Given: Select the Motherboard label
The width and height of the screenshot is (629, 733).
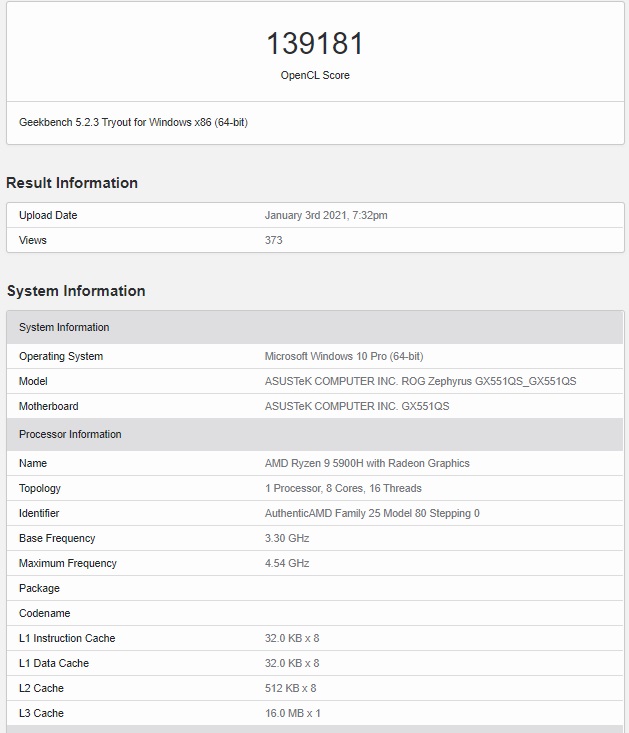Looking at the screenshot, I should pos(49,406).
